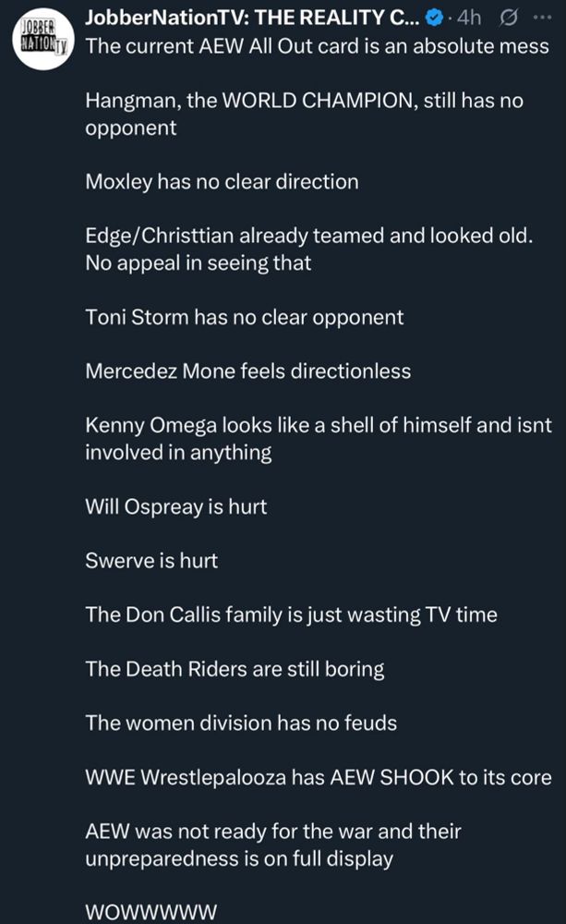Click the women division no feuds line
The image size is (566, 924).
tap(240, 723)
